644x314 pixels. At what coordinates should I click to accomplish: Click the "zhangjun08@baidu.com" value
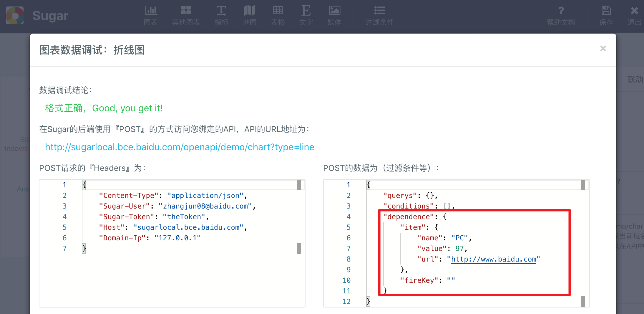[205, 206]
